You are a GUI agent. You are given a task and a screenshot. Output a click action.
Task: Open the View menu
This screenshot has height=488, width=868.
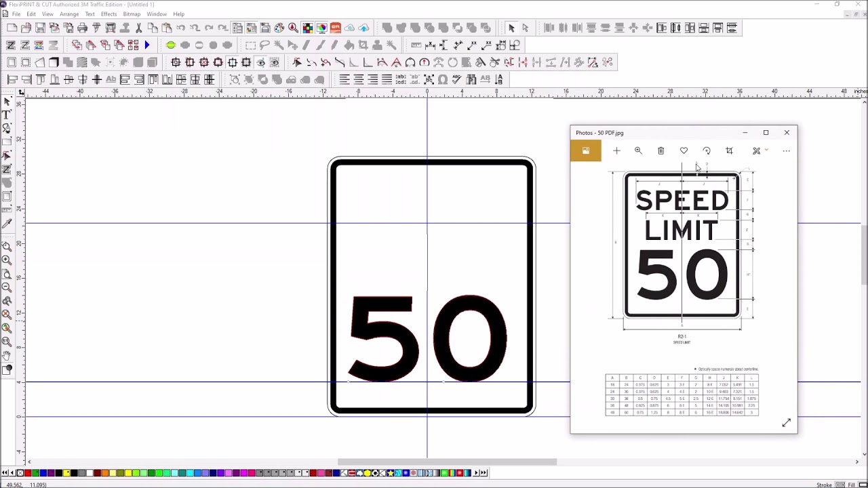47,14
